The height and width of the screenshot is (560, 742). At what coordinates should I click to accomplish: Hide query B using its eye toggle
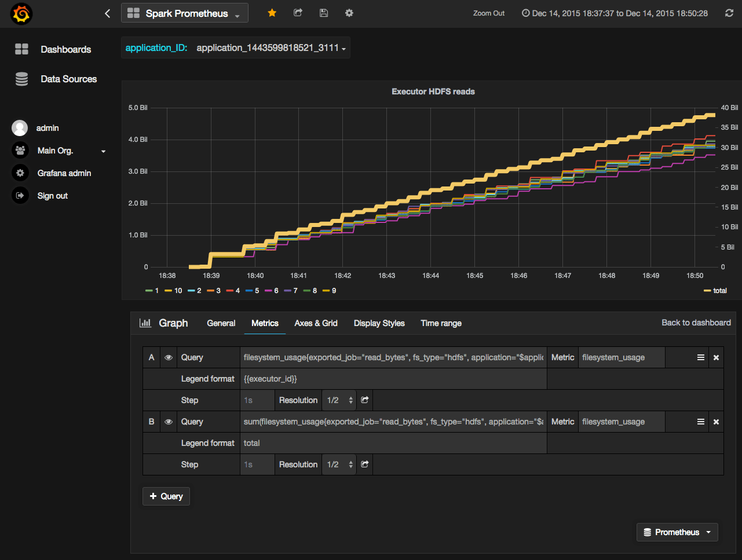(168, 422)
